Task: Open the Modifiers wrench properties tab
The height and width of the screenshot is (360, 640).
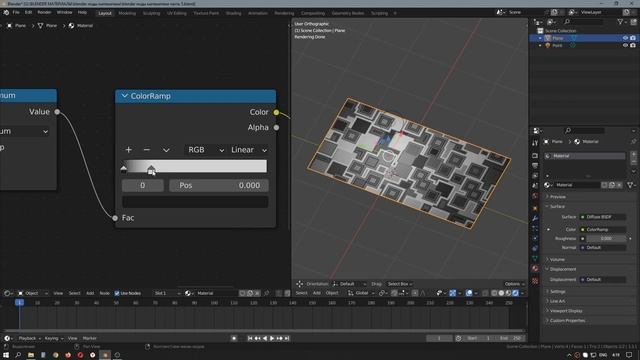Action: pyautogui.click(x=535, y=218)
